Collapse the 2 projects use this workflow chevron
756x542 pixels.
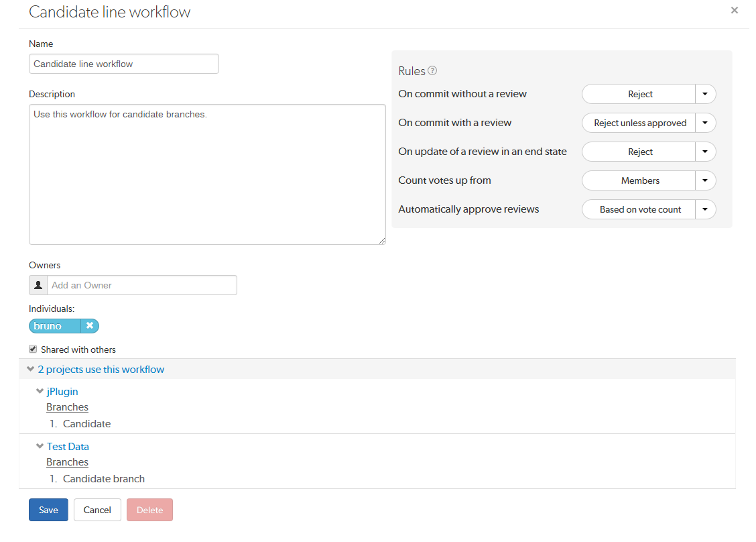click(30, 369)
